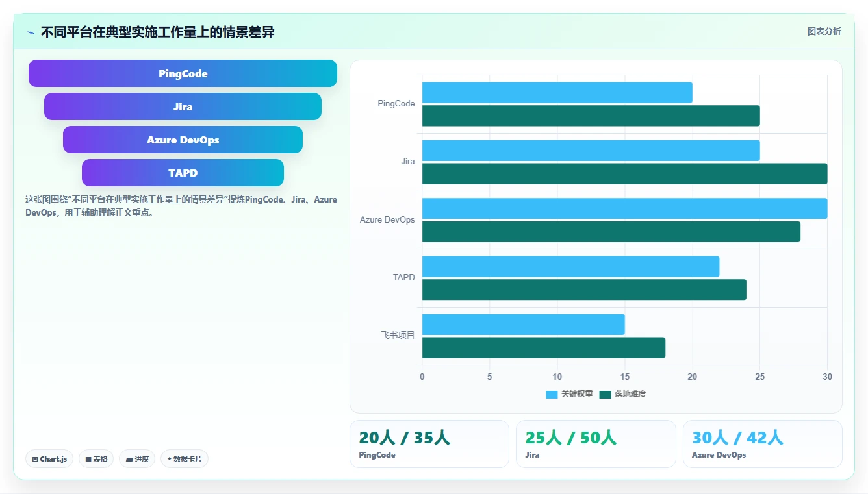Click the 飞书项目 axis label
This screenshot has height=494, width=868.
point(398,335)
